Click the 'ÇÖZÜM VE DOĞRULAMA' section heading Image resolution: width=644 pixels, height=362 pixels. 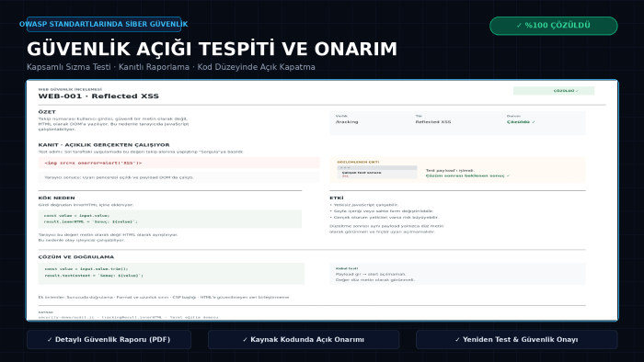(76, 256)
